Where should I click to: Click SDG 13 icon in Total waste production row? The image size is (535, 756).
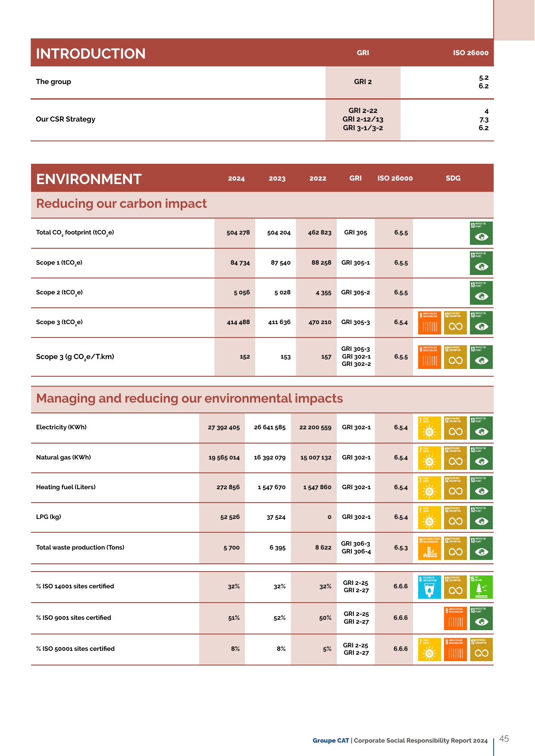pos(481,548)
